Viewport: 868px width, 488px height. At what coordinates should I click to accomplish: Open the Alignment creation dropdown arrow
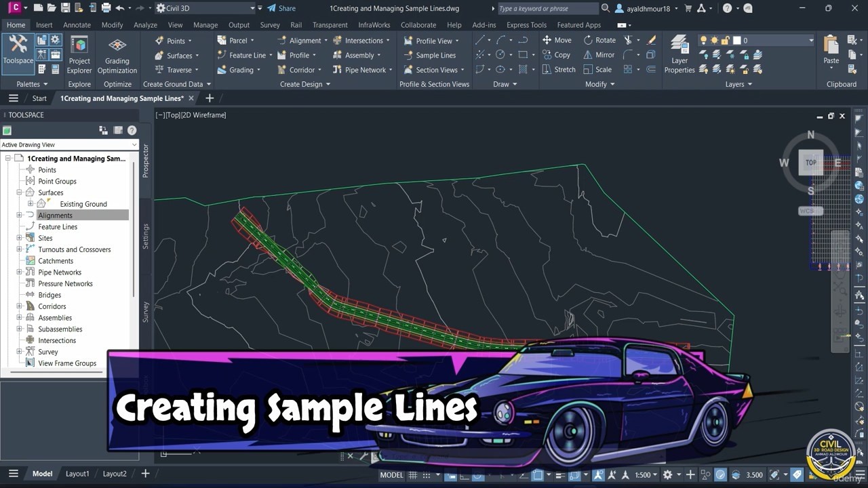pyautogui.click(x=325, y=41)
